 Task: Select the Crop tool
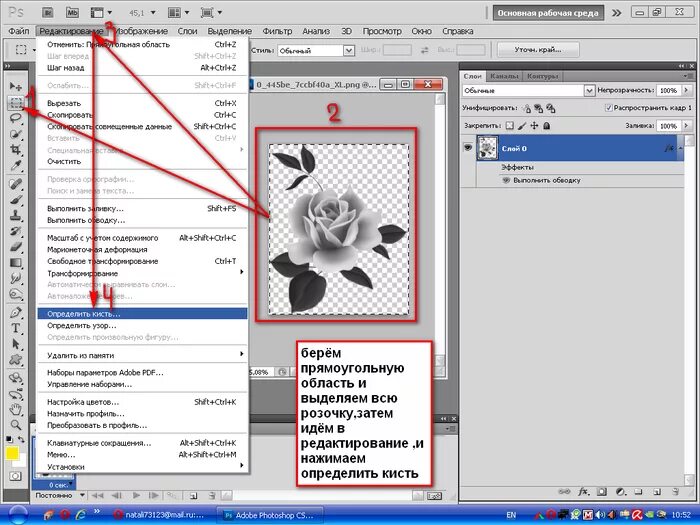[16, 149]
